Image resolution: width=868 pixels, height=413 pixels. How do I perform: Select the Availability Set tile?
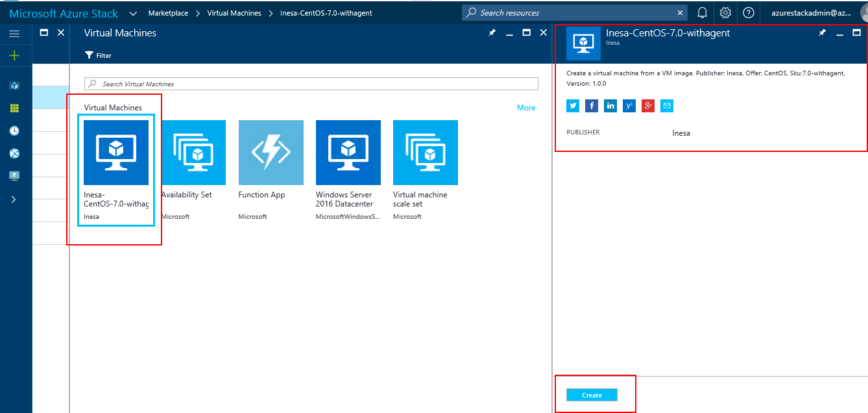(193, 170)
